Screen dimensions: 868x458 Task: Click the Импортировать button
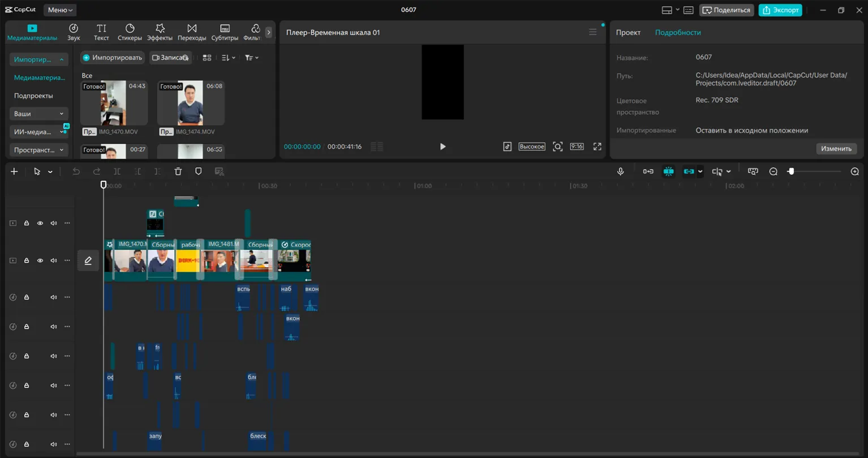tap(112, 58)
